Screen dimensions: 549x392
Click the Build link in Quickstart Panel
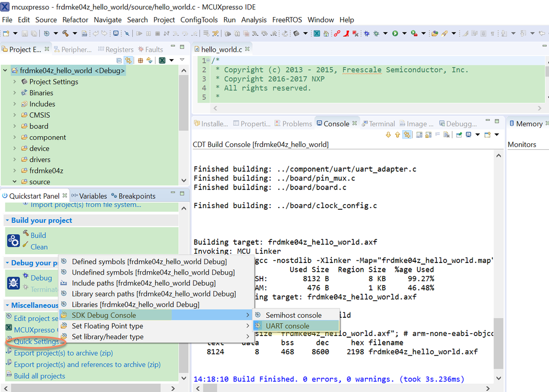point(38,236)
